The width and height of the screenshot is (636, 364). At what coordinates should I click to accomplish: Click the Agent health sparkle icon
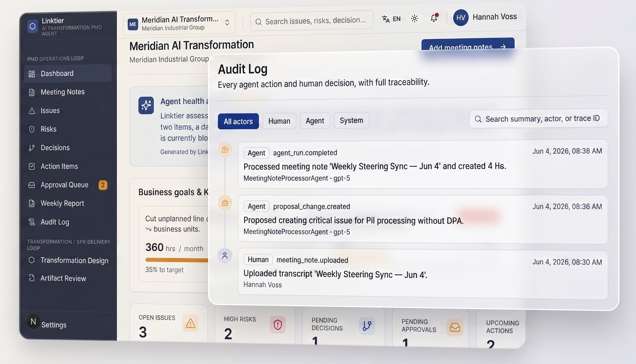click(146, 105)
